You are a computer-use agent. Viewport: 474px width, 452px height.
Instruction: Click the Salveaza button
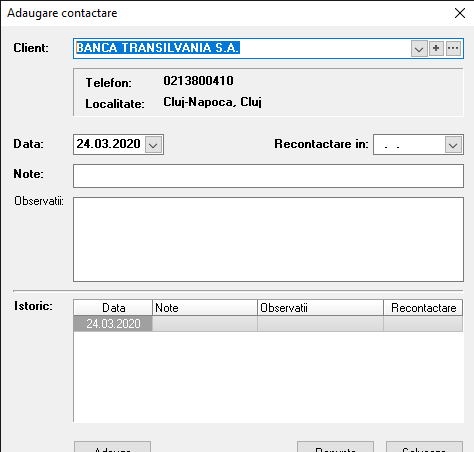(424, 447)
